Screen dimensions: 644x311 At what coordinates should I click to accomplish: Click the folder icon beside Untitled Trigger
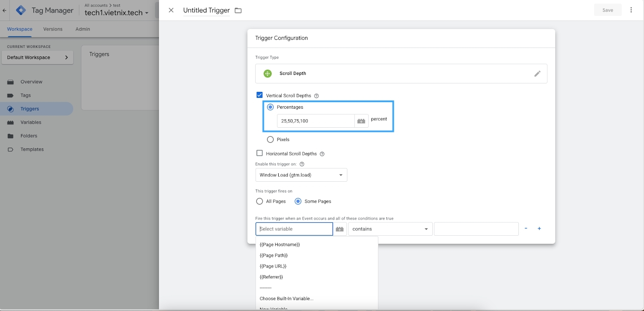[238, 10]
